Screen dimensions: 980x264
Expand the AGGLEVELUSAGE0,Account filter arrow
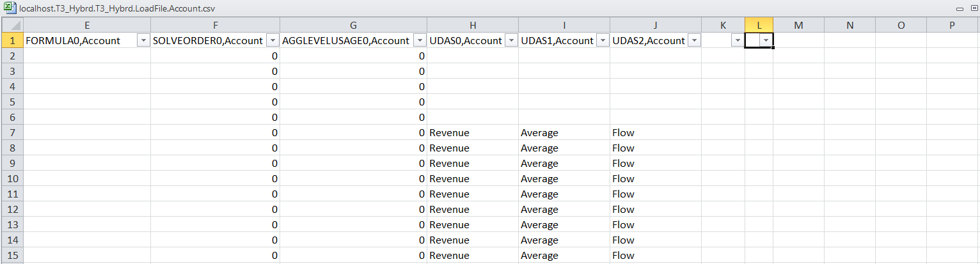coord(419,40)
